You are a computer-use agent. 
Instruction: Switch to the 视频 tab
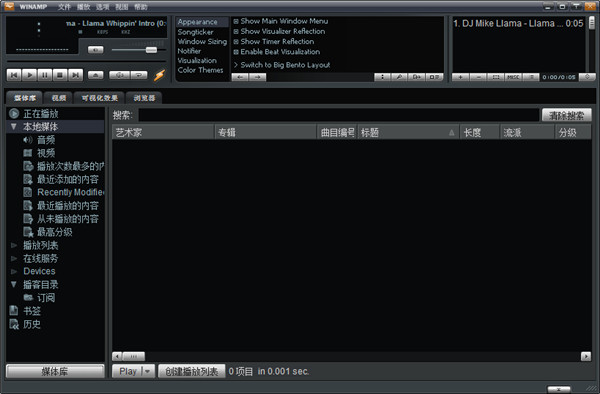pos(59,98)
